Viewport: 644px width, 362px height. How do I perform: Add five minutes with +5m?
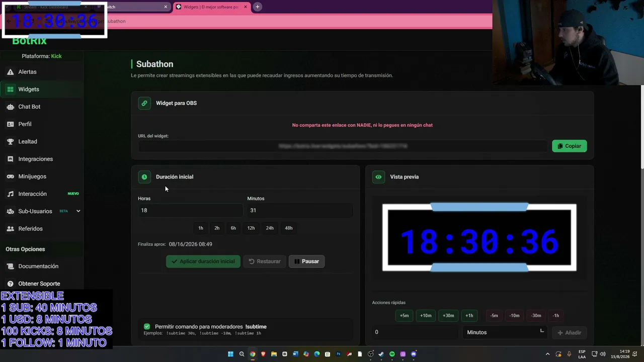coord(404,316)
